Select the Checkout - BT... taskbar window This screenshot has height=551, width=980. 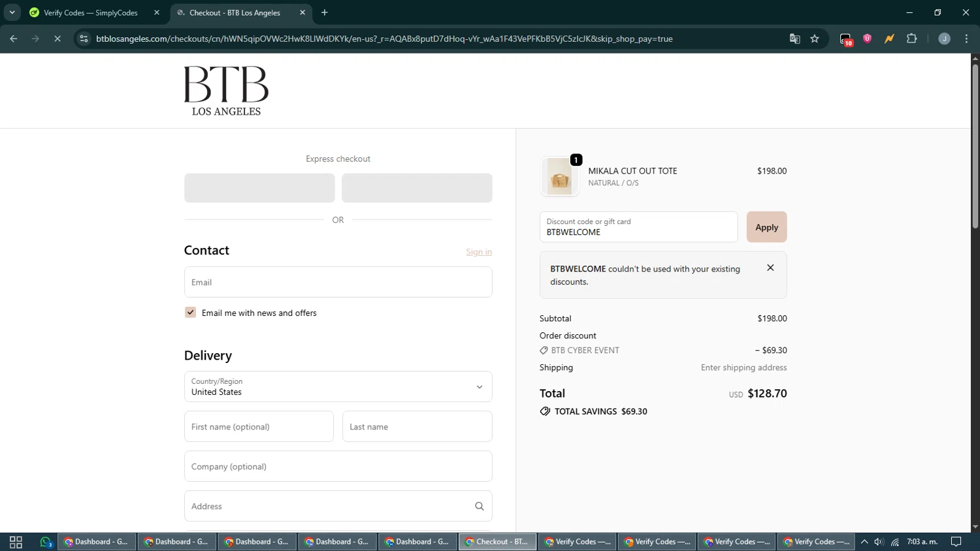click(x=498, y=542)
